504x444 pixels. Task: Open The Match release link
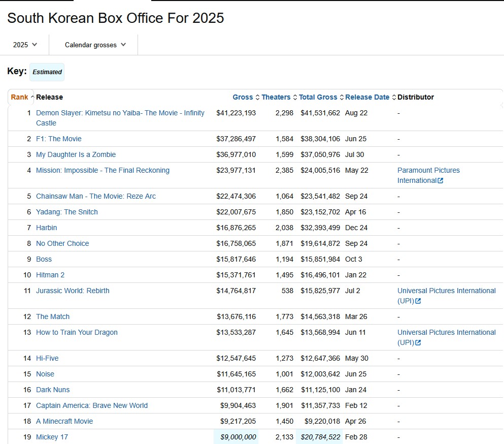(53, 316)
